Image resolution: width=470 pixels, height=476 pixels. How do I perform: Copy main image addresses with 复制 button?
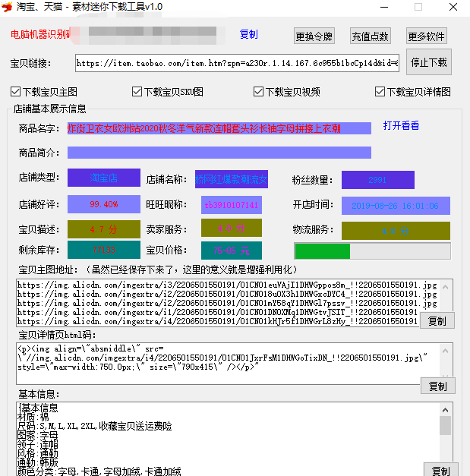437,321
